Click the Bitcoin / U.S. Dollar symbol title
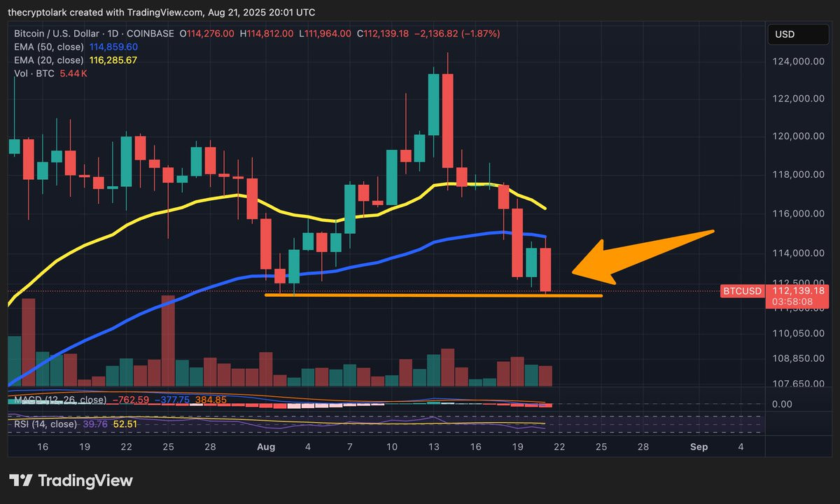Screen dimensions: 840x504 pyautogui.click(x=67, y=33)
